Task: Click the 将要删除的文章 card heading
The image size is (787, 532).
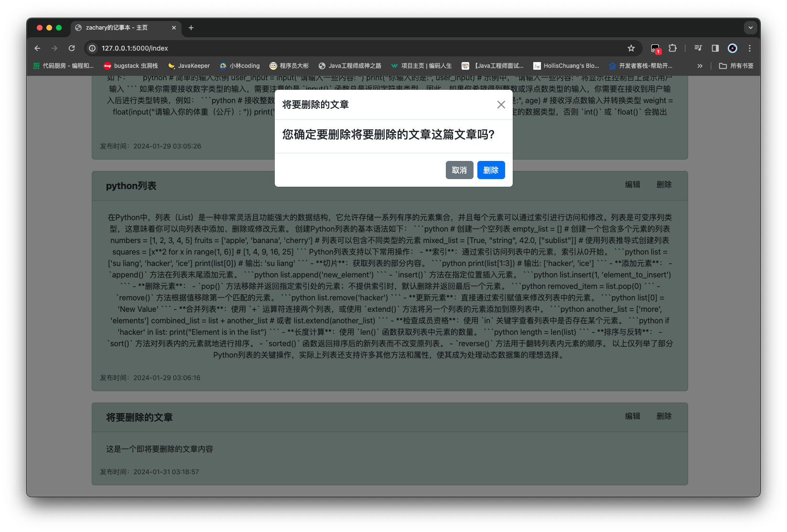Action: (x=139, y=417)
